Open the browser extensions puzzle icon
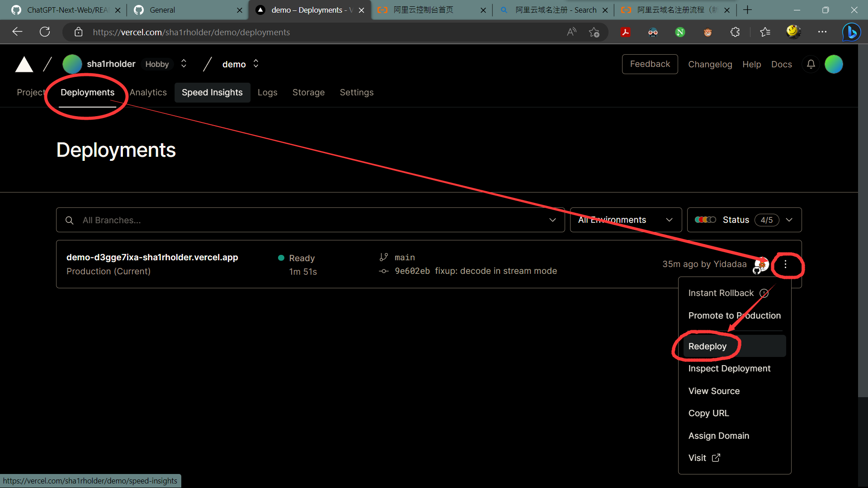 click(x=735, y=32)
